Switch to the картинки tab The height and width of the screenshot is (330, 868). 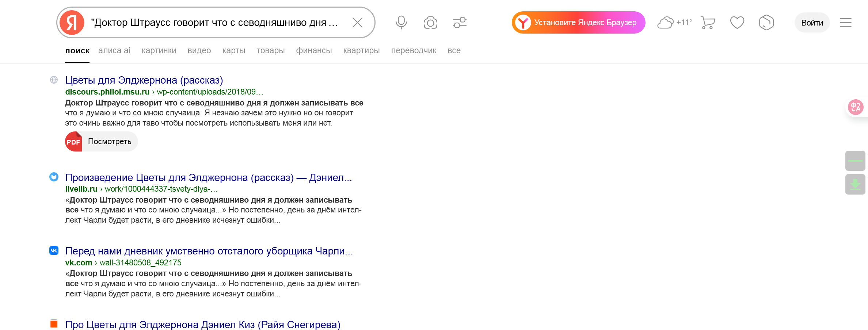pos(159,51)
